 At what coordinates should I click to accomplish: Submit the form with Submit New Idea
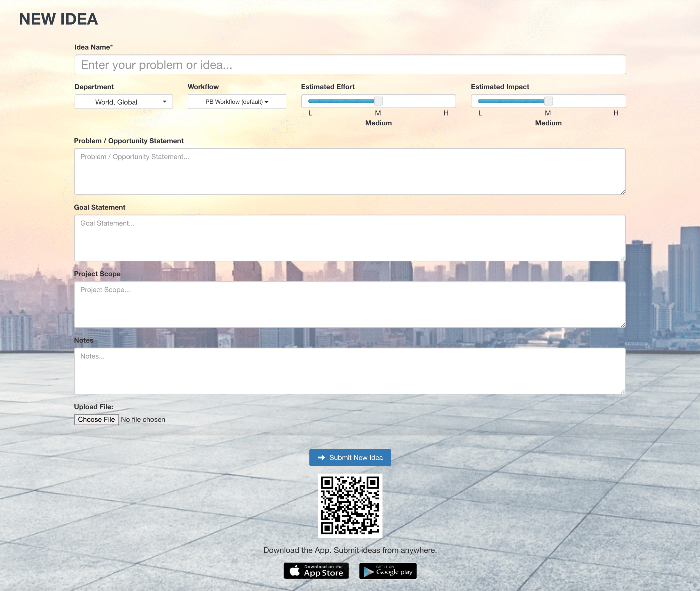[350, 458]
